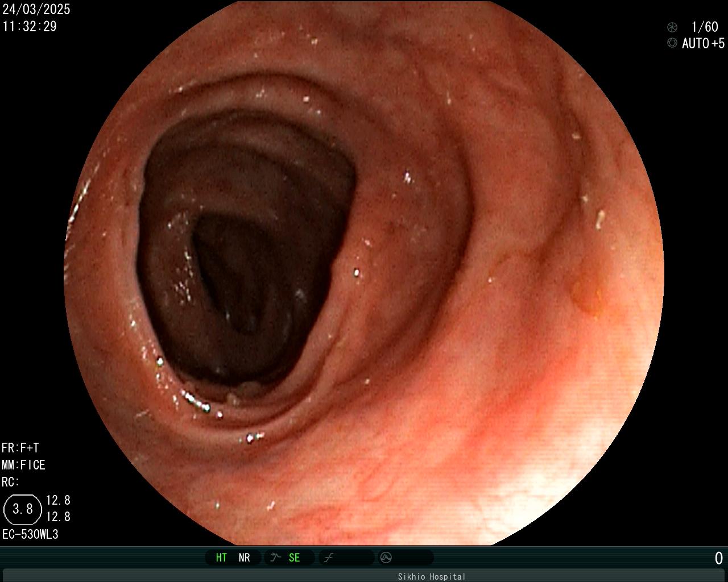Click the FR:F+T label
Image resolution: width=728 pixels, height=582 pixels.
[x=20, y=448]
